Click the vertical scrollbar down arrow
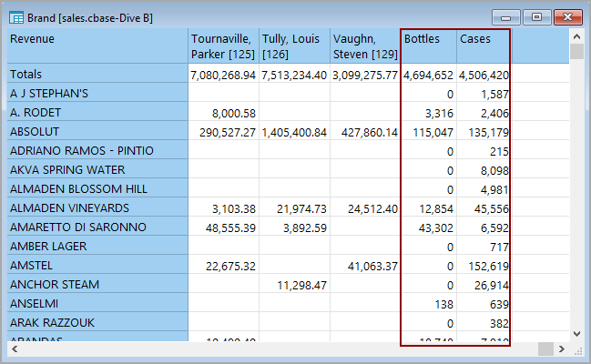The width and height of the screenshot is (591, 364). click(x=576, y=334)
